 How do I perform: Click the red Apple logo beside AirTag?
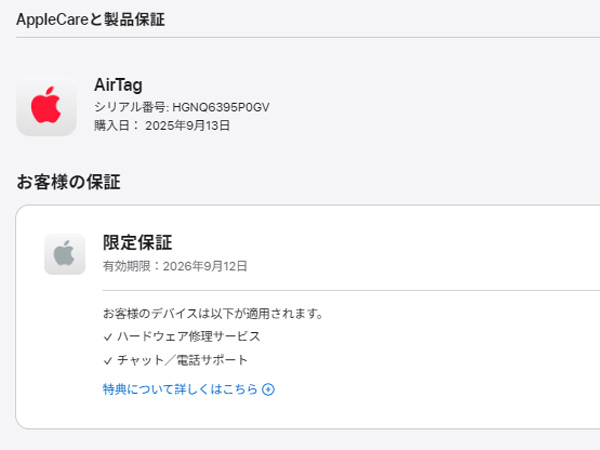click(46, 106)
